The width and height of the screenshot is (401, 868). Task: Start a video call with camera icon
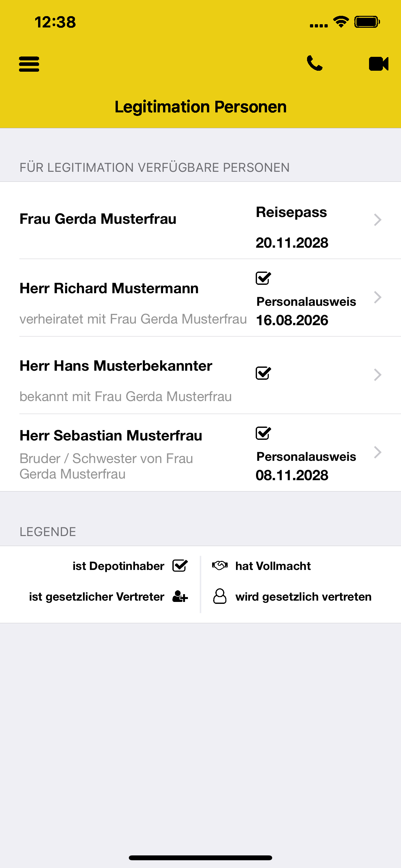378,64
